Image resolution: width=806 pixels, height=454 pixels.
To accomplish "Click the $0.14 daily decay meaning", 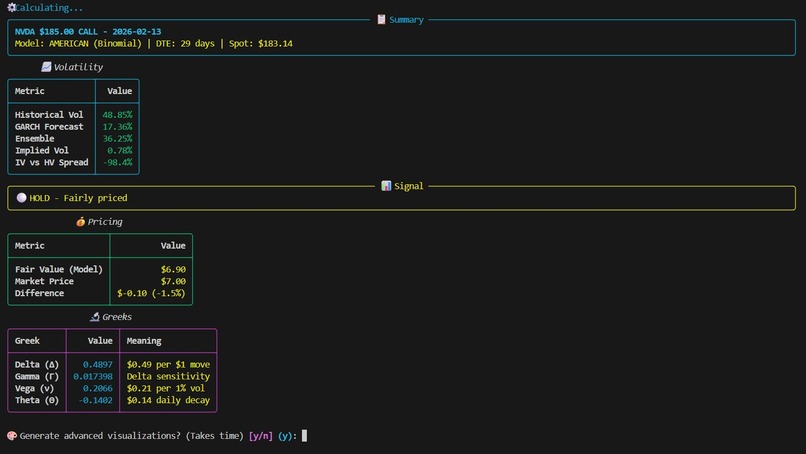I will 168,399.
